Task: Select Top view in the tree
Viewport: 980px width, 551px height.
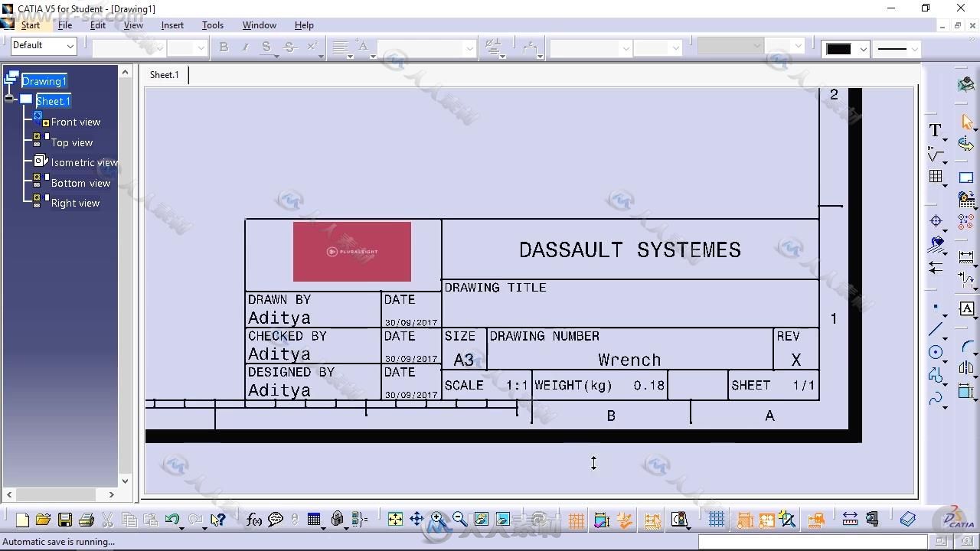Action: click(x=71, y=142)
